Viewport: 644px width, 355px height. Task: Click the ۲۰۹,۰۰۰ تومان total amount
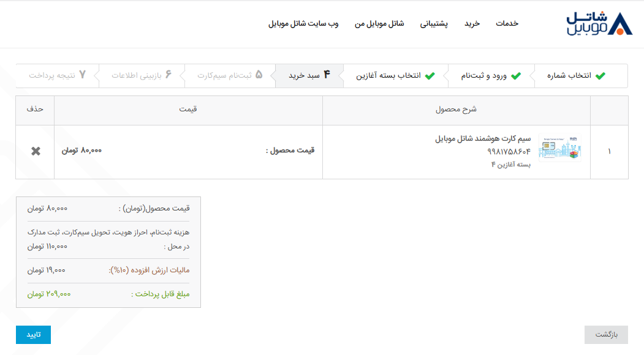[49, 294]
